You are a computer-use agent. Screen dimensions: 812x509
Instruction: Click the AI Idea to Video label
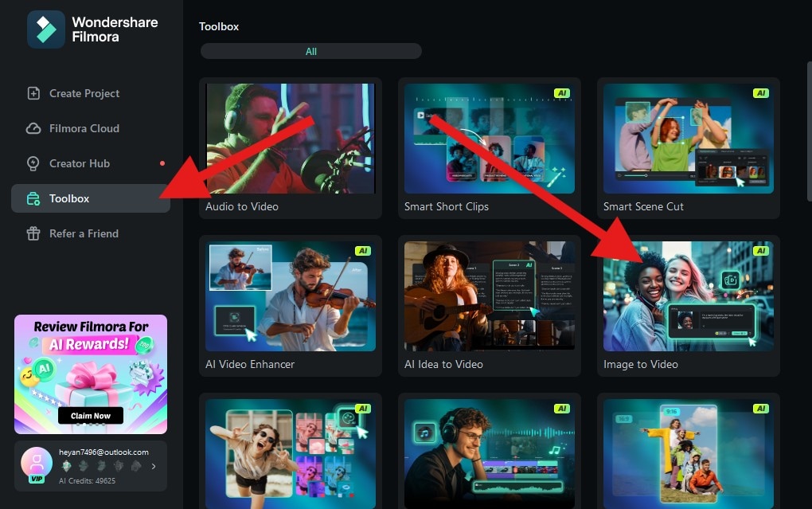pyautogui.click(x=443, y=364)
